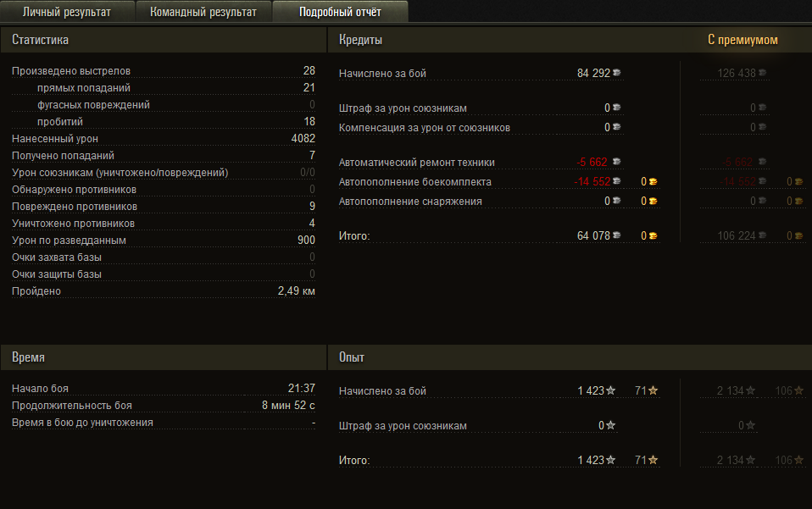Click the credits icon beside -5 662 repair
This screenshot has height=509, width=812.
coord(617,162)
